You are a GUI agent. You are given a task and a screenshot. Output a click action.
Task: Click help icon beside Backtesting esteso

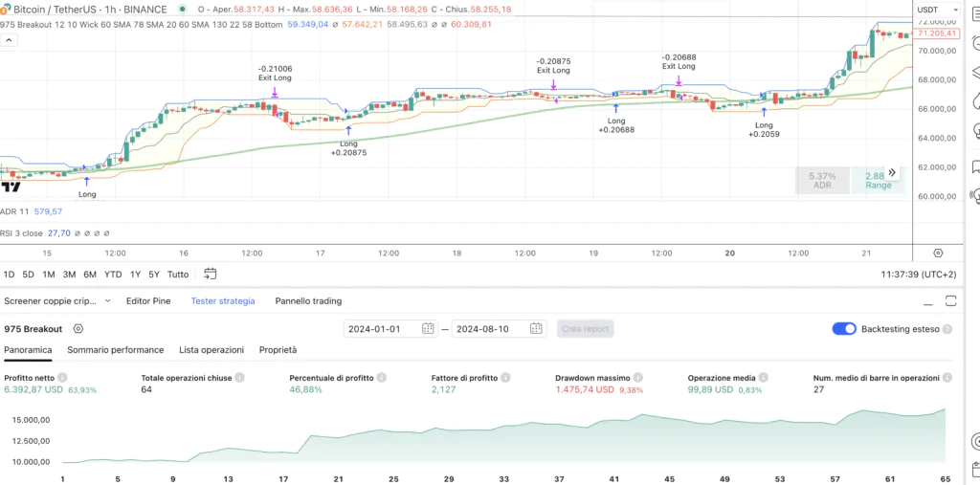947,329
